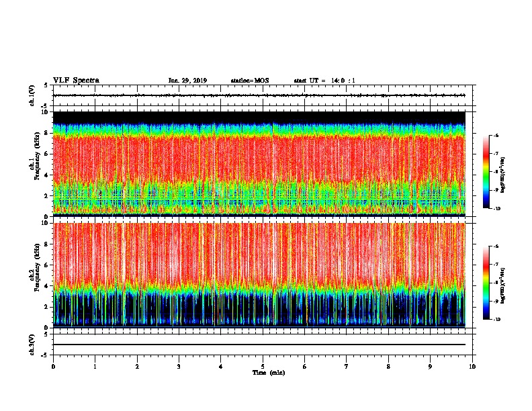The height and width of the screenshot is (411, 532).
Task: Click the ch.1 frequency tick "6"
Action: [x=47, y=154]
